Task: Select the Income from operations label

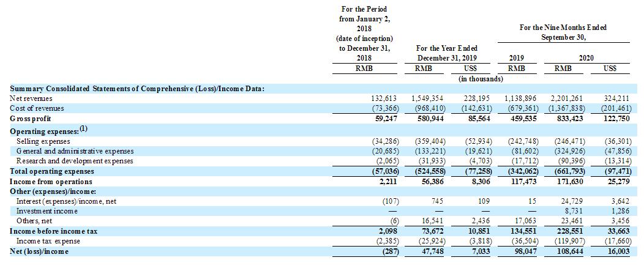Action: tap(51, 181)
